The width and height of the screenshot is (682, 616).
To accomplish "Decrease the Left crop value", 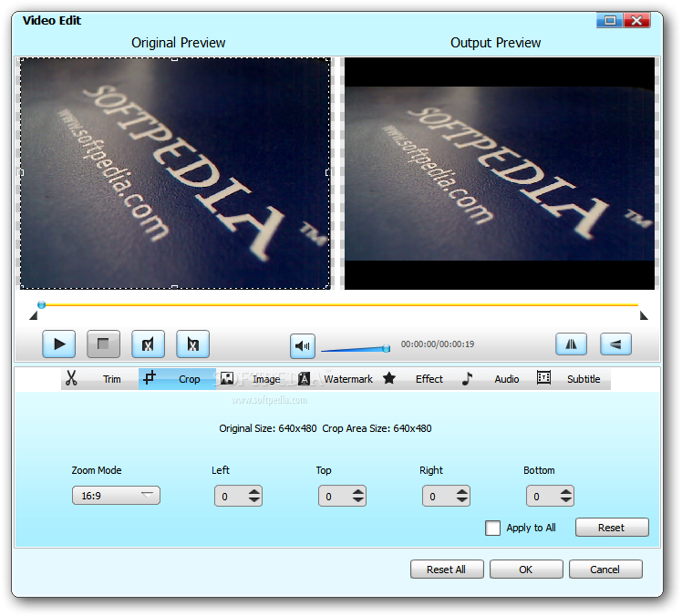I will coord(254,500).
